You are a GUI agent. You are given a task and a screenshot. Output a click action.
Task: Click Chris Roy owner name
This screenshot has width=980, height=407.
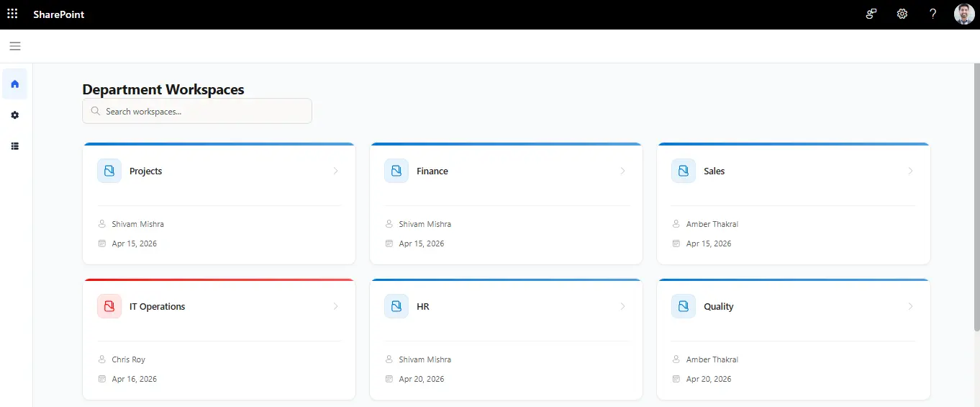tap(129, 359)
